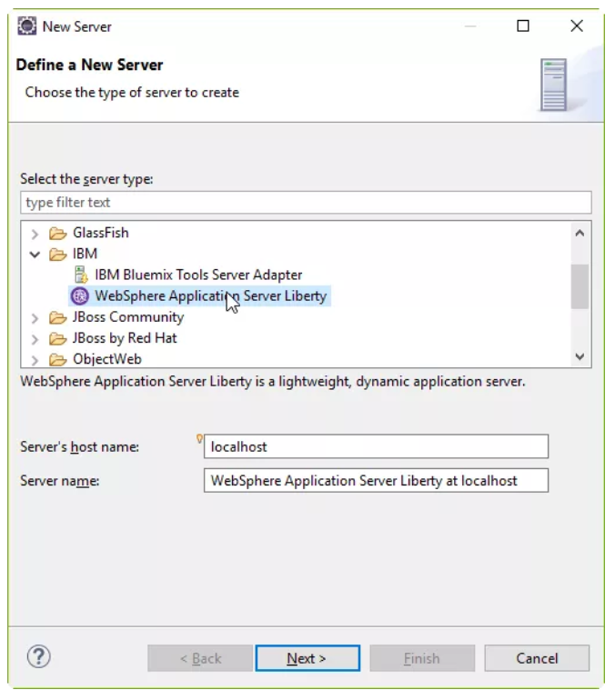
Task: Click the Server name text field
Action: pos(376,480)
